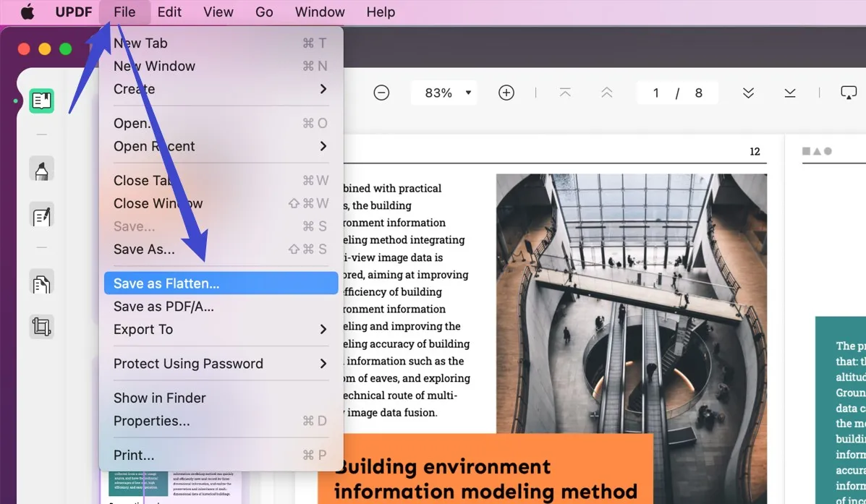
Task: Open the Go menu
Action: [264, 12]
